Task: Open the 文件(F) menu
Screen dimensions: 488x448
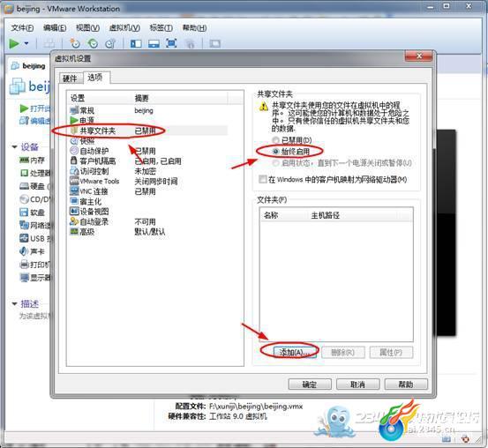Action: pyautogui.click(x=22, y=27)
